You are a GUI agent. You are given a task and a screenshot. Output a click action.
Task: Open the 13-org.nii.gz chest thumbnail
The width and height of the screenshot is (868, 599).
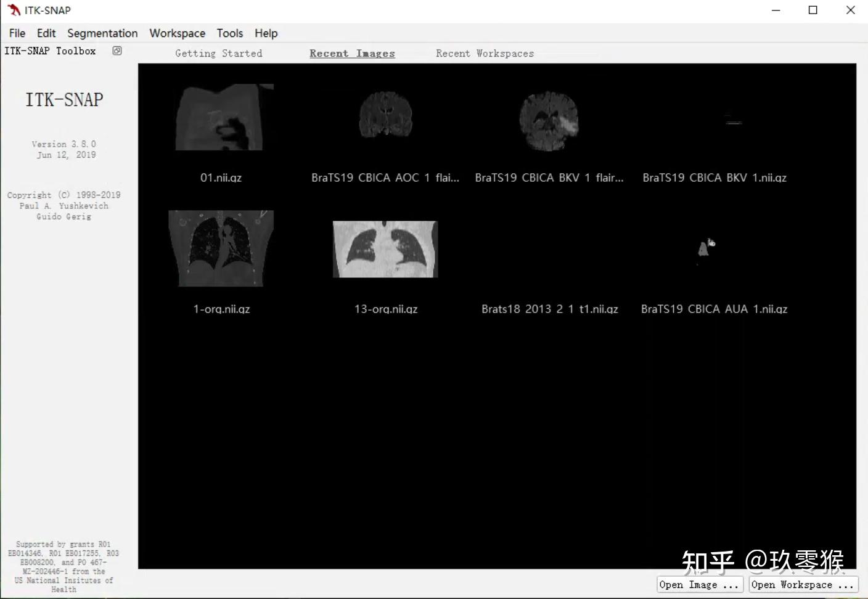pyautogui.click(x=385, y=249)
